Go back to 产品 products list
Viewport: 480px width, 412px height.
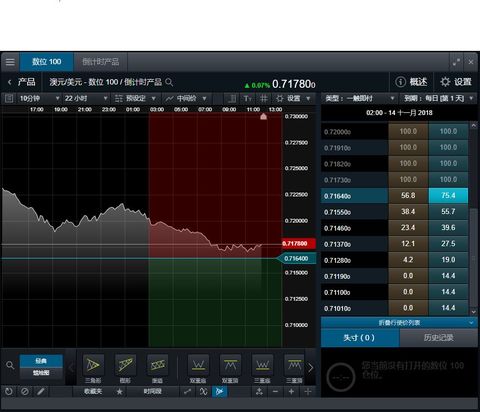click(x=22, y=82)
